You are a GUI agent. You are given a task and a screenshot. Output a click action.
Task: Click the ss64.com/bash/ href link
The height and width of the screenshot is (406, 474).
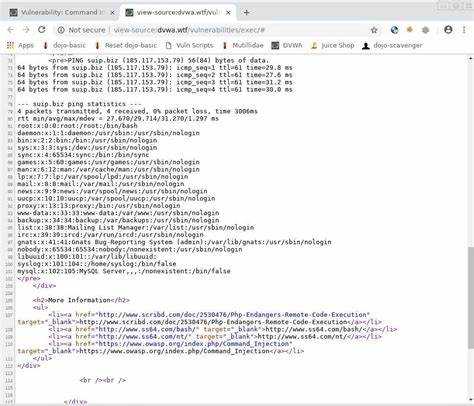(147, 329)
